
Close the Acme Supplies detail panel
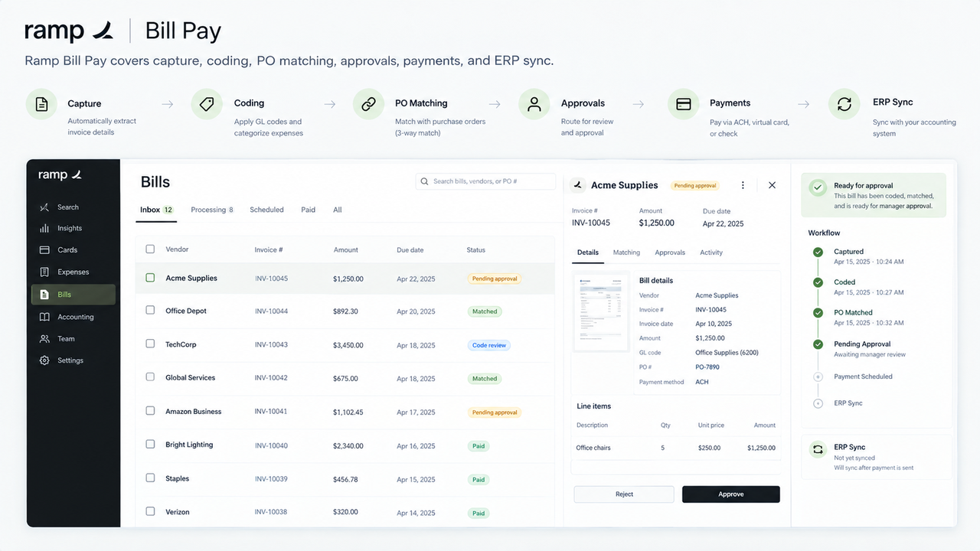click(772, 185)
